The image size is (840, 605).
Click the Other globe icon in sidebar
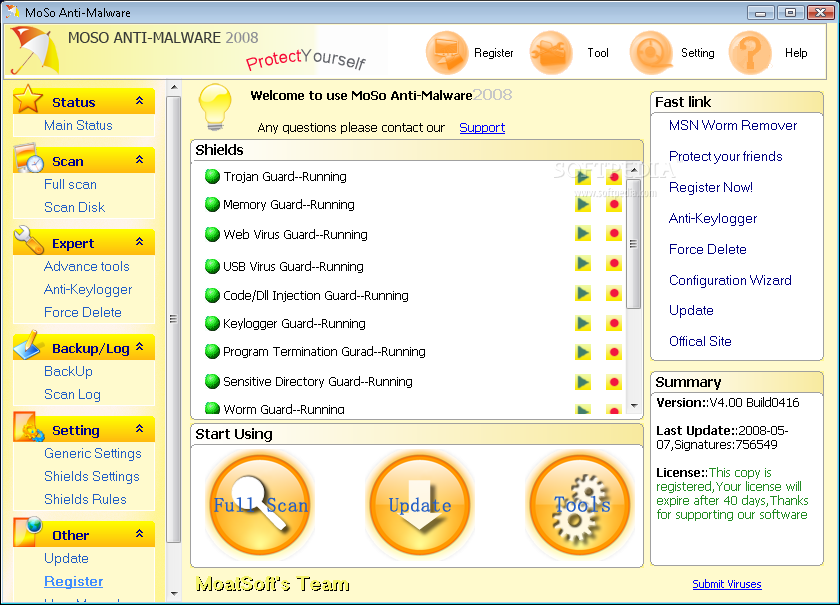point(28,532)
